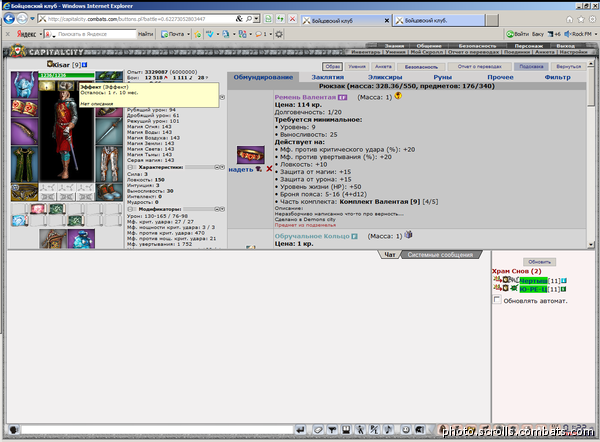Click info icon next to Ю-РЕ-Ц [11]
Viewport: 600px width, 442px height.
[564, 289]
